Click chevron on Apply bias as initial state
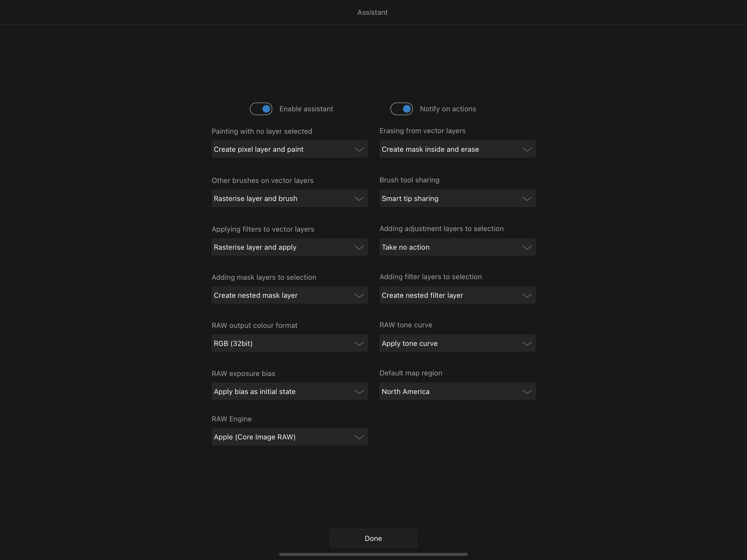This screenshot has height=560, width=747. (359, 392)
